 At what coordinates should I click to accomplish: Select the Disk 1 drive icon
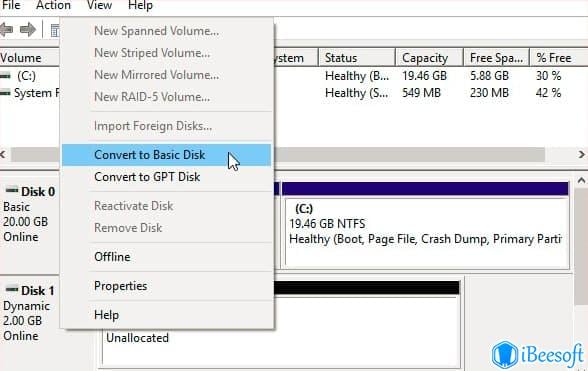click(x=12, y=290)
